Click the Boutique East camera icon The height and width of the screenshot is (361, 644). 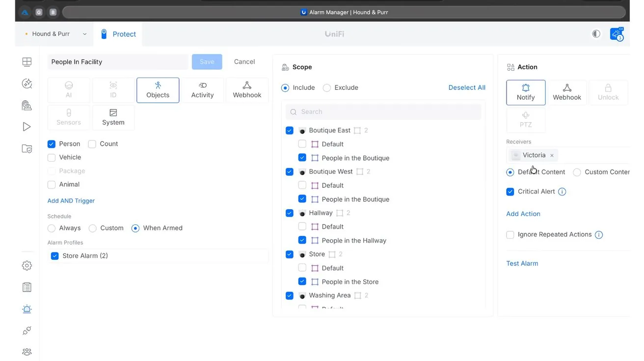pos(302,131)
